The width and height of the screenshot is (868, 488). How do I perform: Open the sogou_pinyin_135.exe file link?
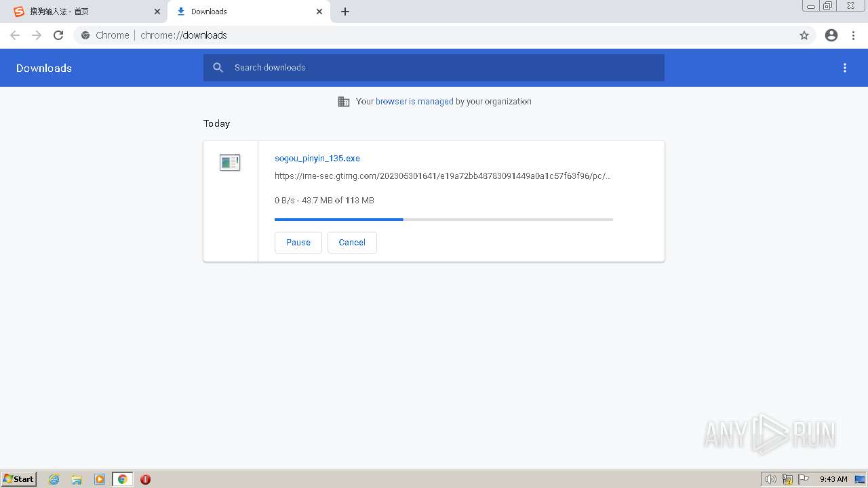[317, 158]
